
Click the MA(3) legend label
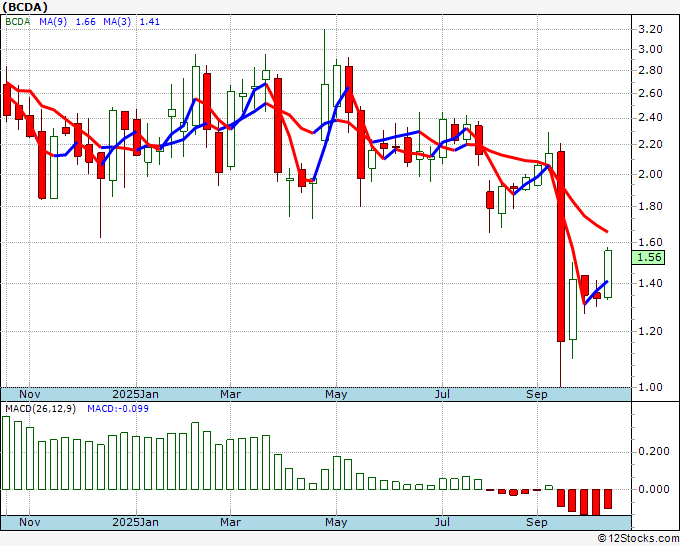click(117, 22)
